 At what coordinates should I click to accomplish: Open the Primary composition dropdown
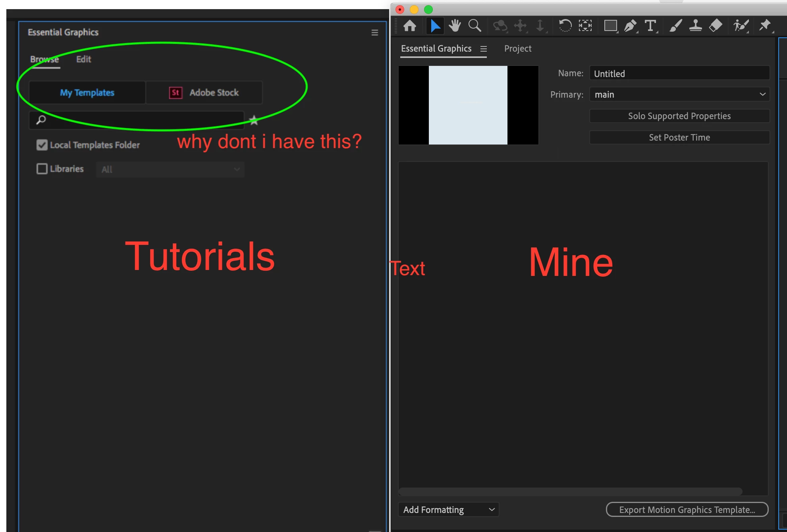click(679, 94)
